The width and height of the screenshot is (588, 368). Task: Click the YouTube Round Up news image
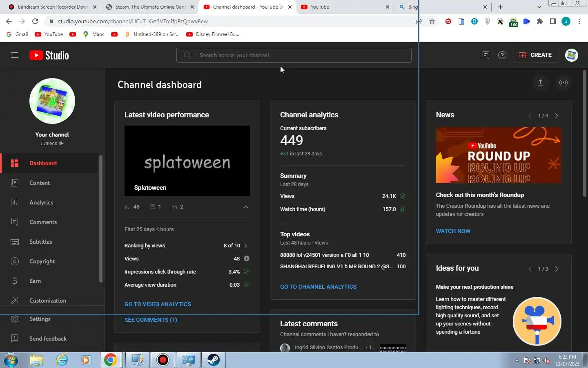pos(499,155)
